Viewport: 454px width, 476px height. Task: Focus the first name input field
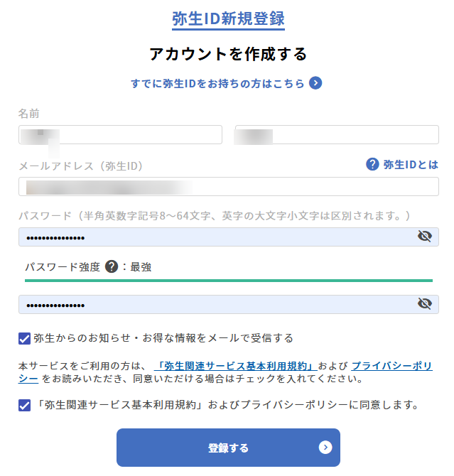(x=120, y=135)
